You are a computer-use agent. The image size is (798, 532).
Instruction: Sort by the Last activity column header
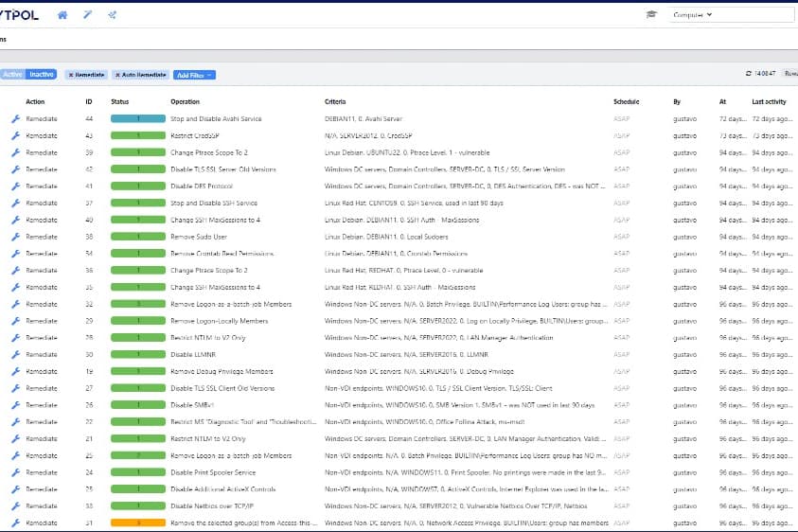[769, 102]
